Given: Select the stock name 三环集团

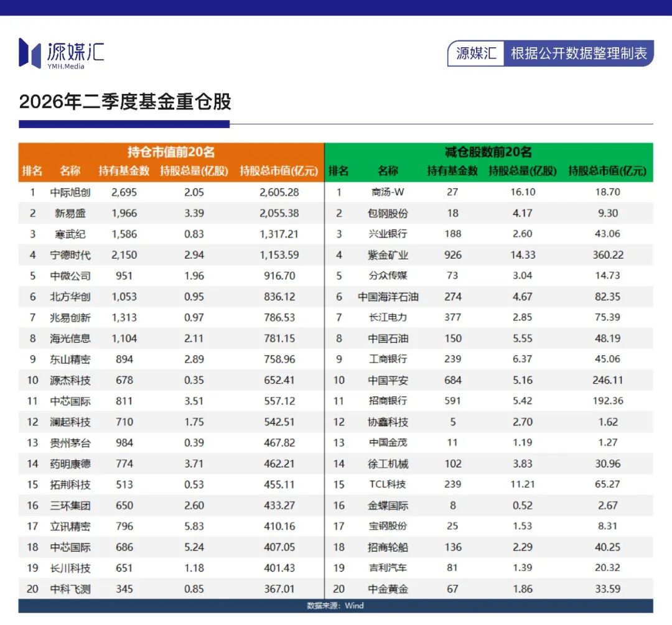Looking at the screenshot, I should click(x=70, y=506).
